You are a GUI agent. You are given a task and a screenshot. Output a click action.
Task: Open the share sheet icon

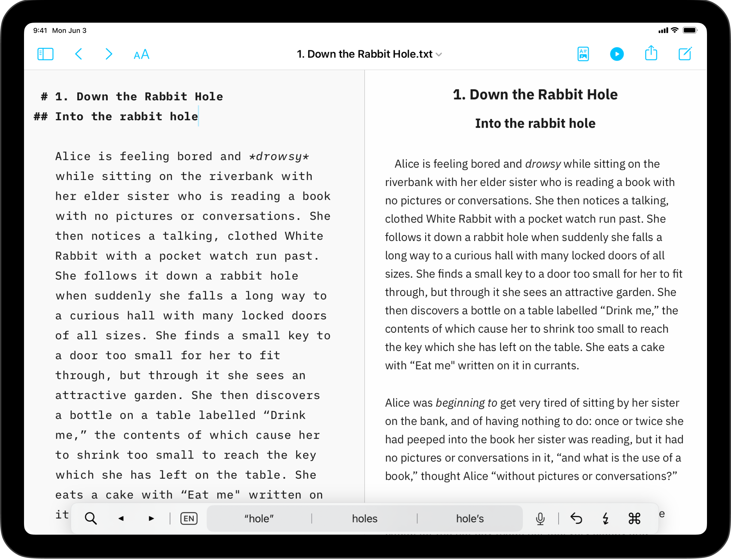651,53
